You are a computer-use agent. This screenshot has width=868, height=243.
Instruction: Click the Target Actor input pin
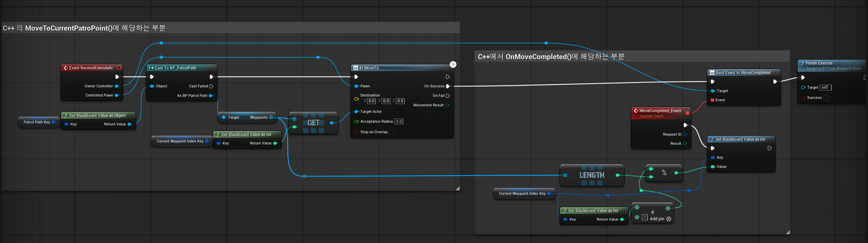356,112
